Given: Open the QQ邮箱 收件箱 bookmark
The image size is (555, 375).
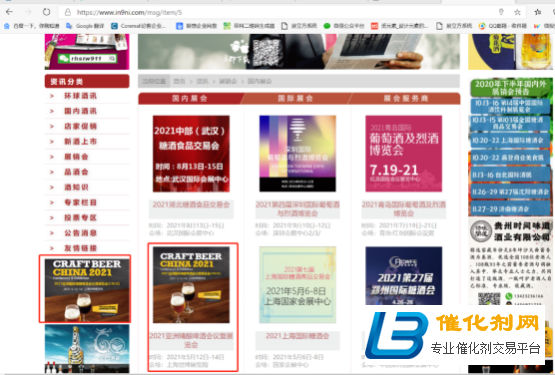Looking at the screenshot, I should pos(502,26).
